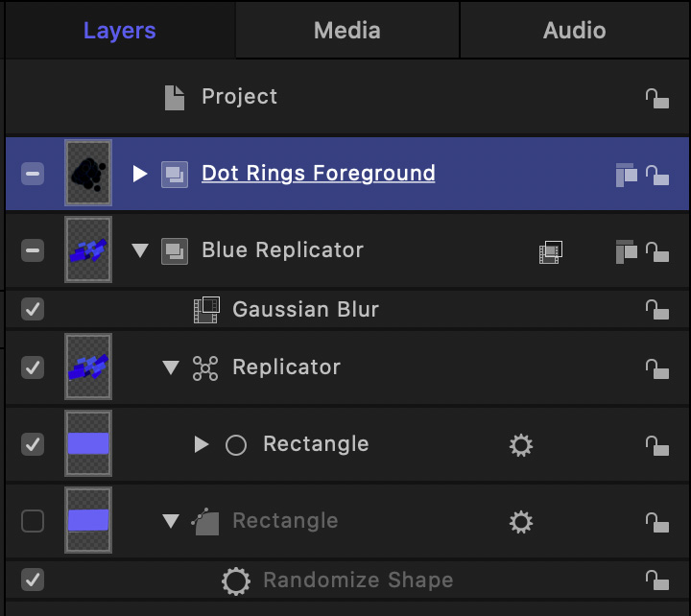Click the 2D/3D group icon on Blue Replicator

coord(626,251)
